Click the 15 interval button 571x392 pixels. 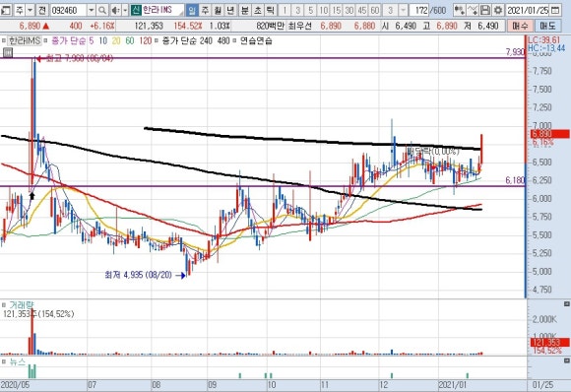point(336,10)
